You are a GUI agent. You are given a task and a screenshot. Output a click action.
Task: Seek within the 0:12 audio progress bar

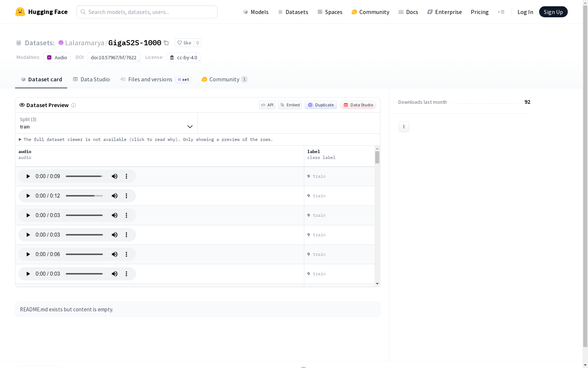point(84,196)
